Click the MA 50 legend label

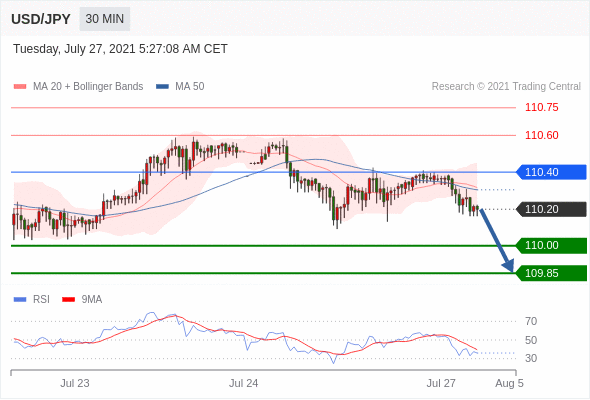click(x=190, y=87)
